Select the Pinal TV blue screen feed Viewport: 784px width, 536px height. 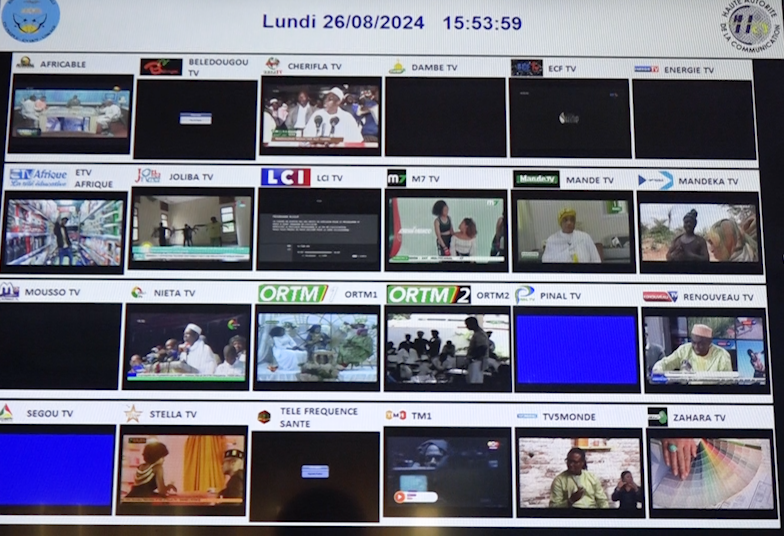(577, 350)
